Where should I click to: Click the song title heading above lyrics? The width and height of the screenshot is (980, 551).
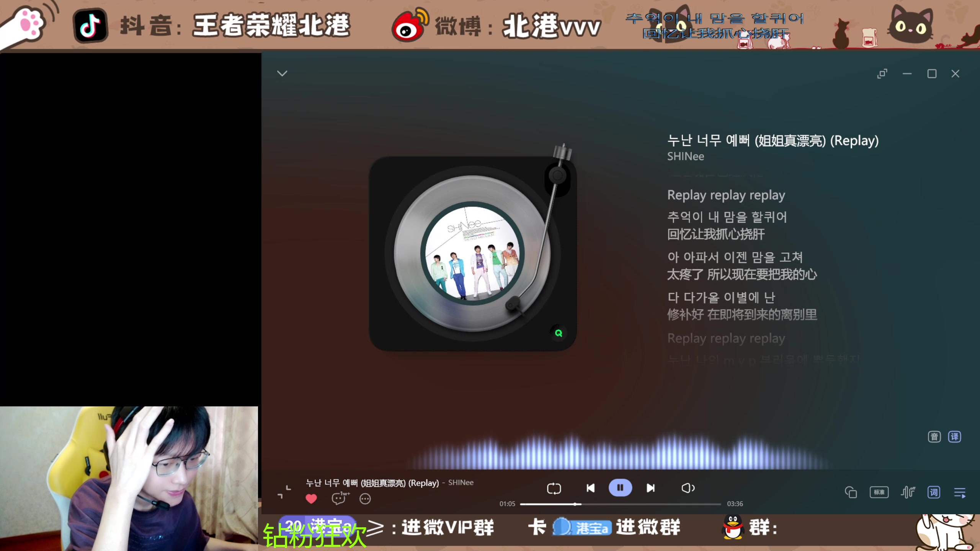pos(773,140)
